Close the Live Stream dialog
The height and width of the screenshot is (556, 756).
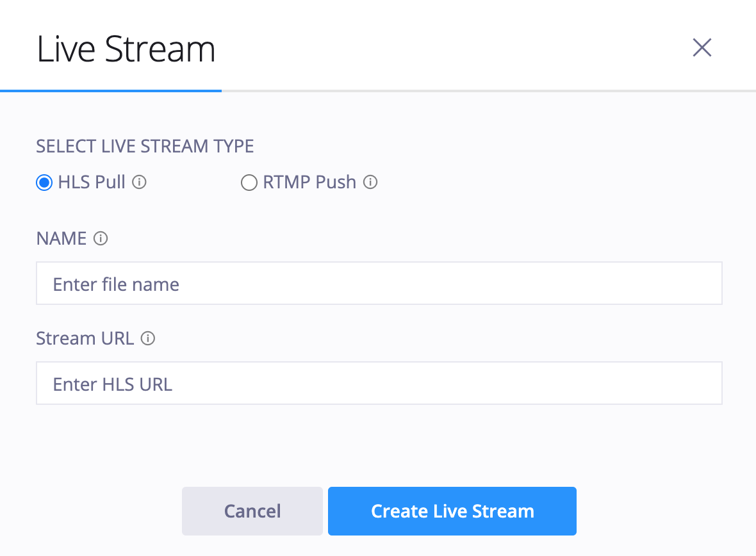coord(702,47)
